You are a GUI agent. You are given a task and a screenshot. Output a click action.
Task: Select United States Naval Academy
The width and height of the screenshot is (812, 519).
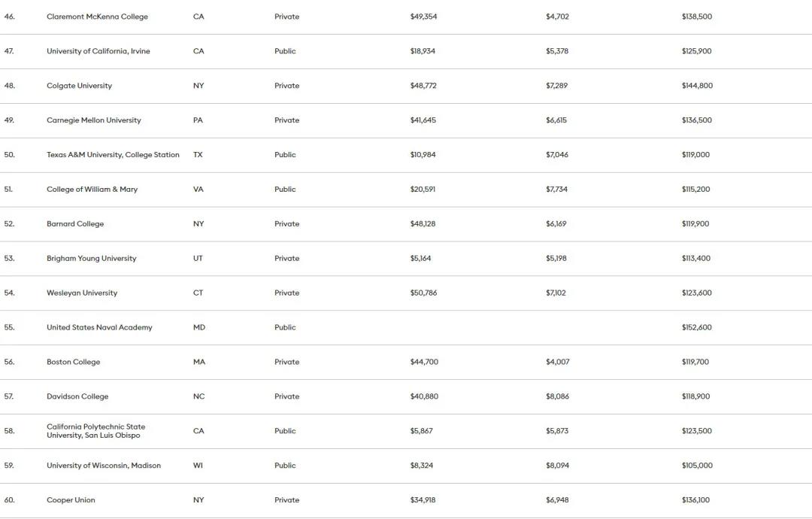point(99,327)
